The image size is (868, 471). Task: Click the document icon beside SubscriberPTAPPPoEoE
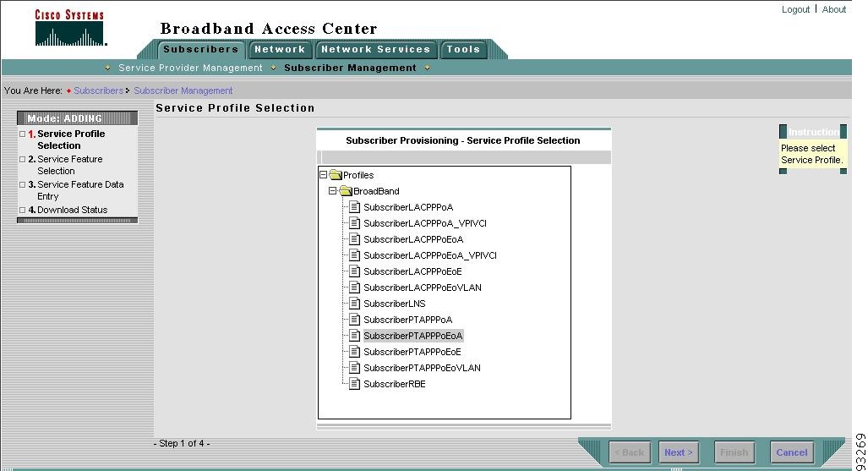355,352
